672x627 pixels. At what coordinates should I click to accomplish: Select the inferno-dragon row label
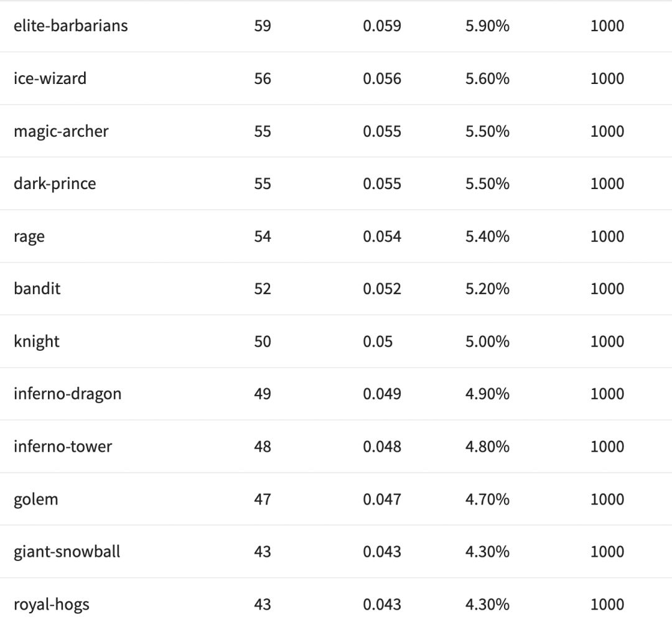67,394
